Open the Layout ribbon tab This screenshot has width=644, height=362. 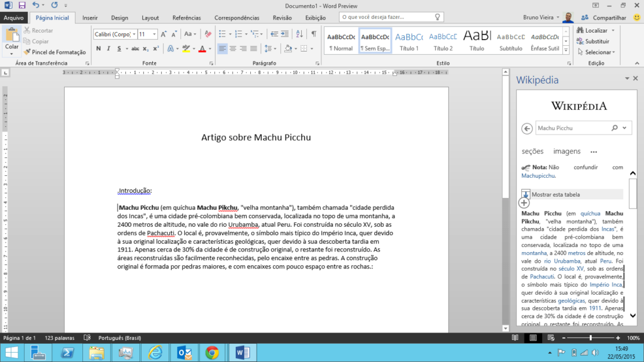coord(150,18)
